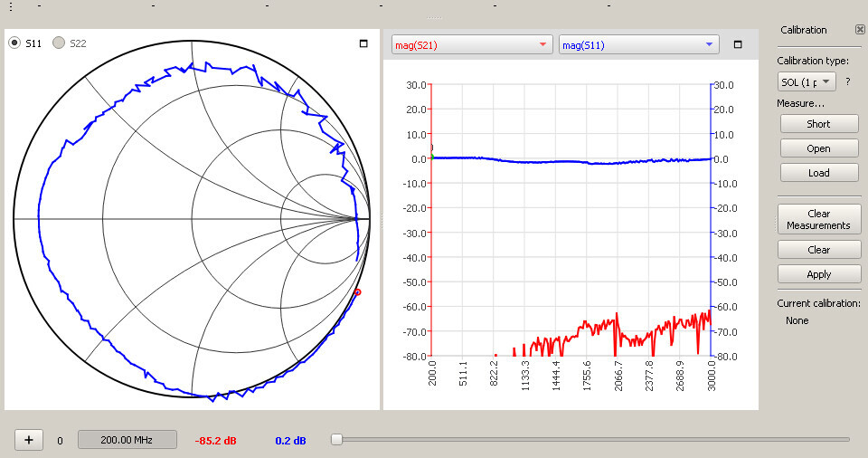The width and height of the screenshot is (868, 458).
Task: Add a marker with the plus button
Action: 29,440
